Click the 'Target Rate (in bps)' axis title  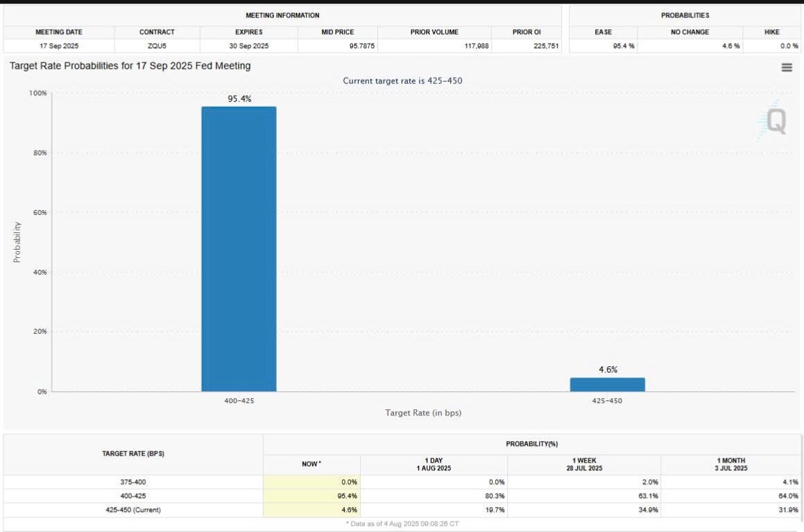click(x=424, y=413)
